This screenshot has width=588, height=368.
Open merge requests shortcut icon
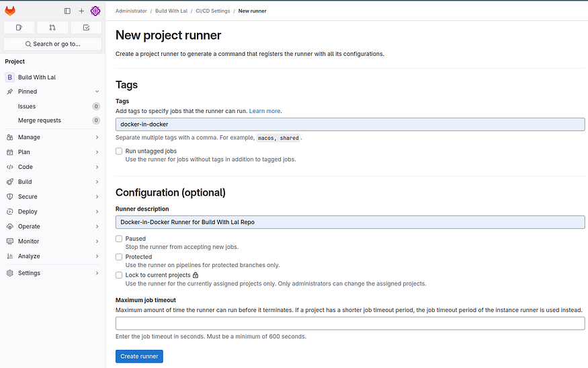(52, 28)
